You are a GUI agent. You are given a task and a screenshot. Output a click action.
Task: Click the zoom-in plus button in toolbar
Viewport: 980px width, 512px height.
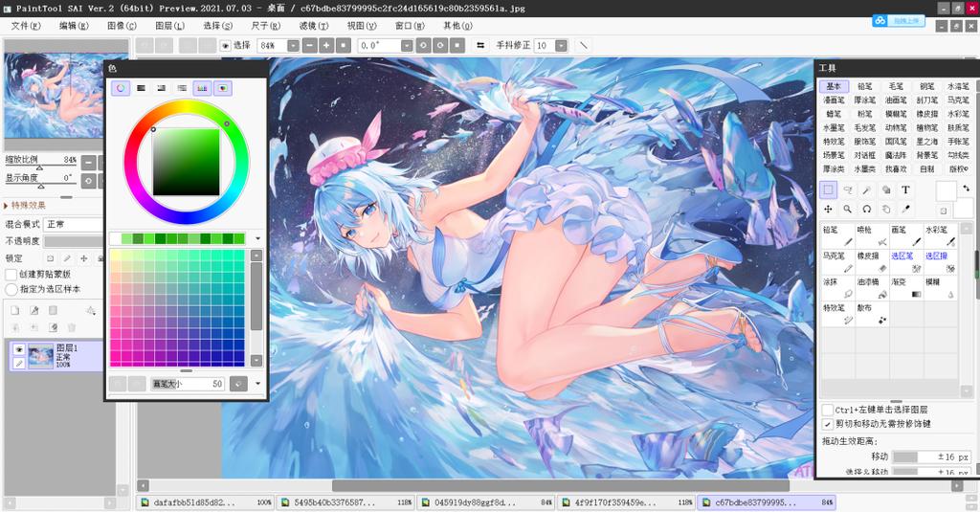[326, 46]
